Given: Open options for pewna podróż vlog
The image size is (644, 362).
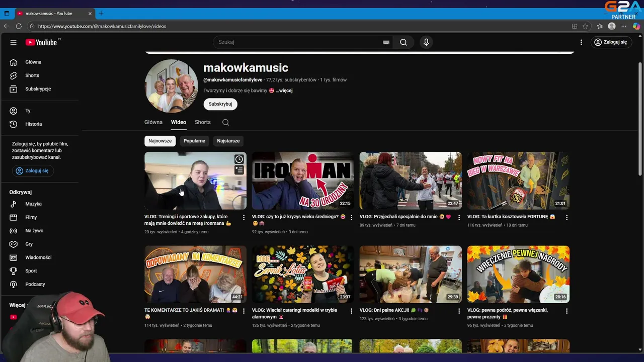Looking at the screenshot, I should [x=567, y=311].
